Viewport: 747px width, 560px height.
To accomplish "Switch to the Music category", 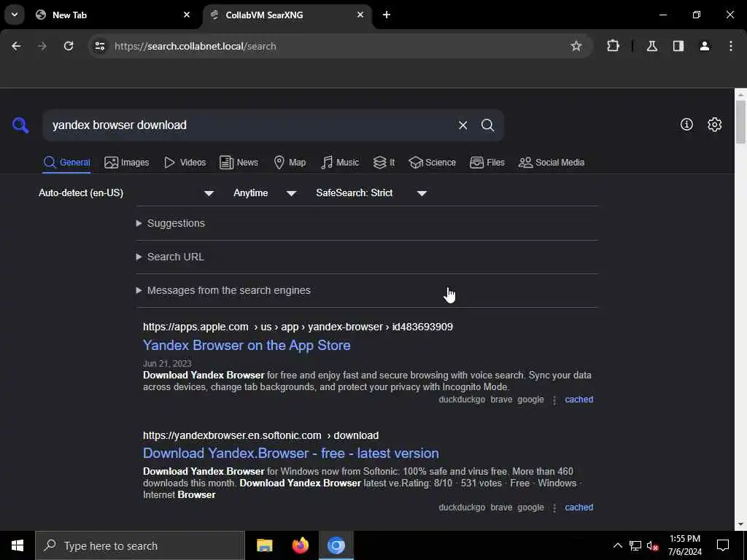I will coord(340,163).
